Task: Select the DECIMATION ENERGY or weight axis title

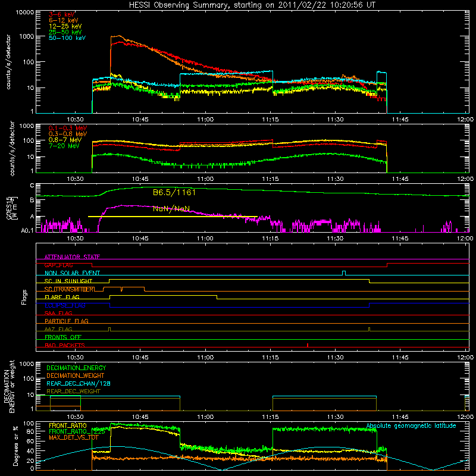Action: 9,386
